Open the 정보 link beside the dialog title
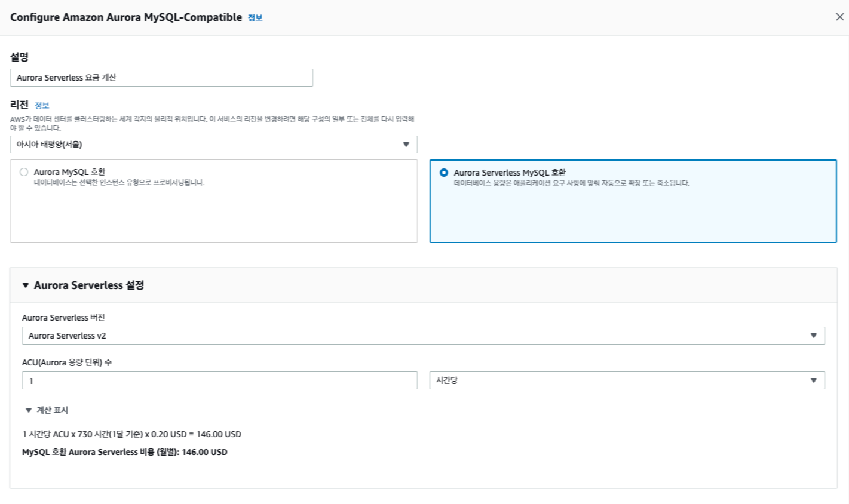Viewport: 849px width, 504px height. pyautogui.click(x=255, y=18)
